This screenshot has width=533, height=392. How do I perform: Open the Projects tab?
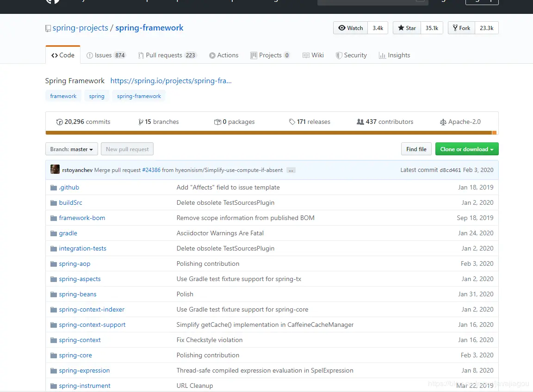click(270, 55)
